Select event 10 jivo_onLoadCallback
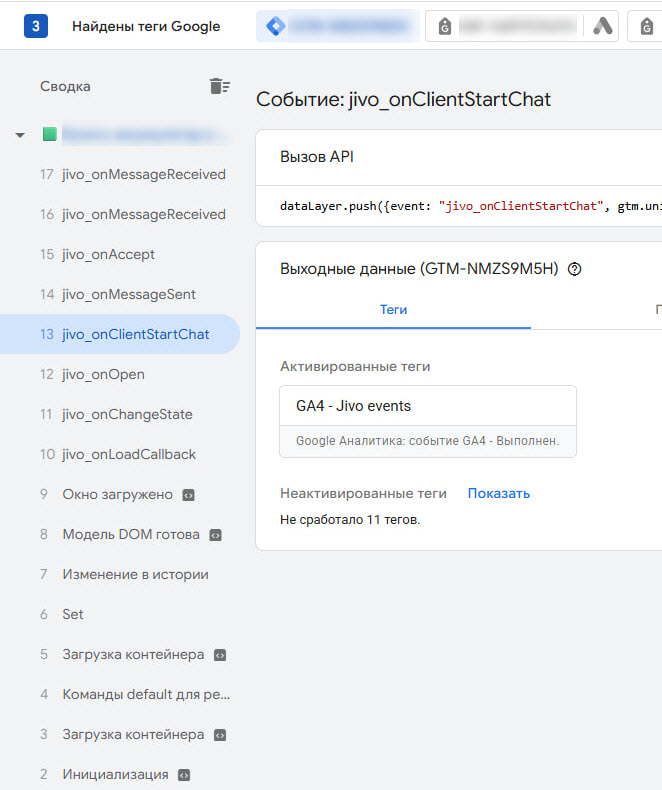 click(120, 454)
